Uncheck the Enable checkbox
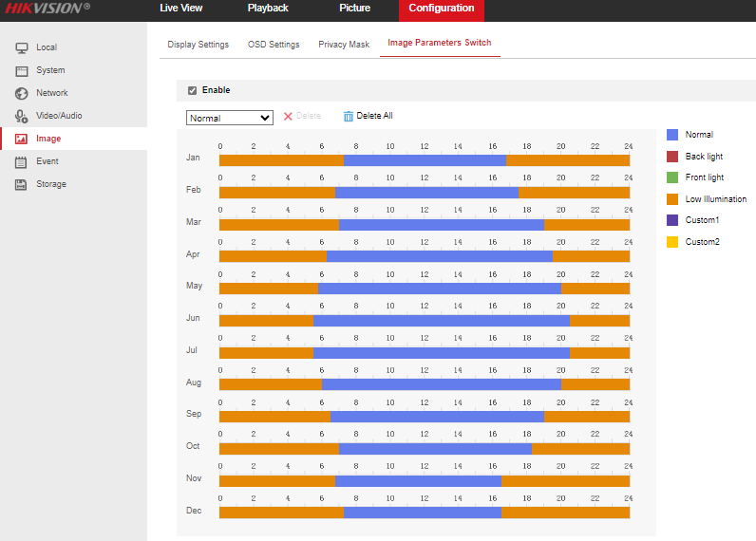Screen dimensions: 756x541 193,90
